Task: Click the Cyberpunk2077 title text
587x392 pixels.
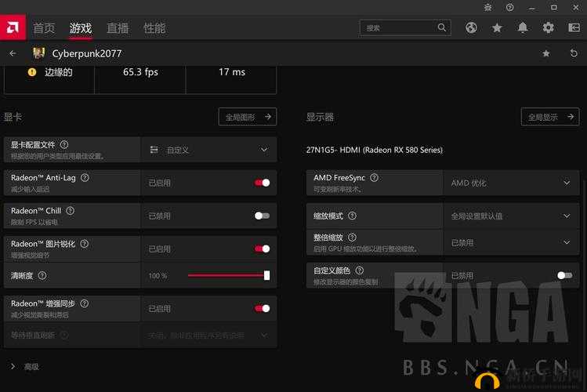Action: click(87, 53)
